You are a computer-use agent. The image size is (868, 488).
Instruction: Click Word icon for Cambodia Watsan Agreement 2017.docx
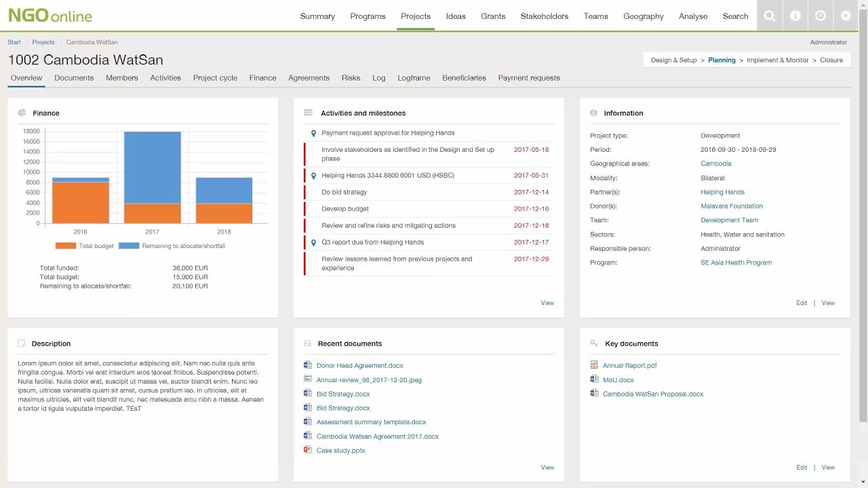[x=308, y=436]
